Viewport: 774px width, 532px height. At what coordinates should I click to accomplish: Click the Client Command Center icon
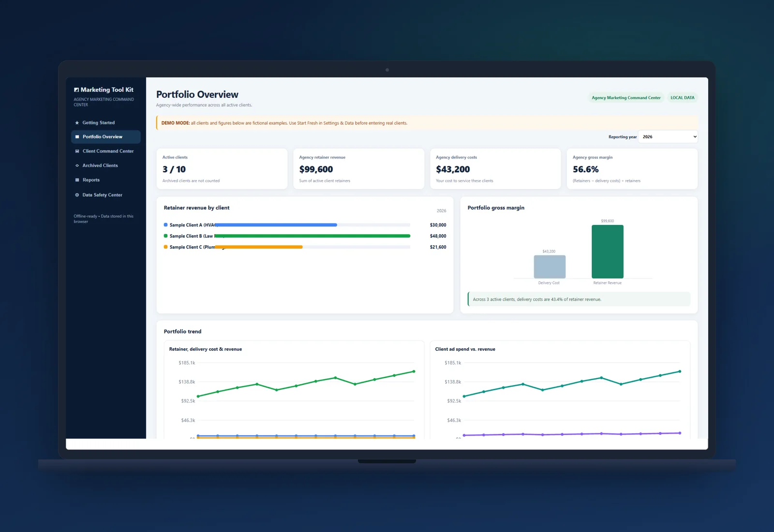point(77,151)
